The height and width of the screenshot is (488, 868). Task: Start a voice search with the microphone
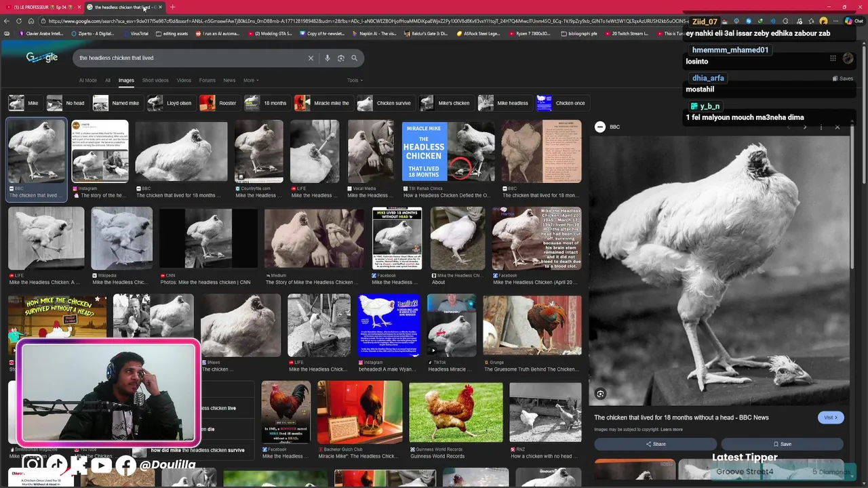328,58
